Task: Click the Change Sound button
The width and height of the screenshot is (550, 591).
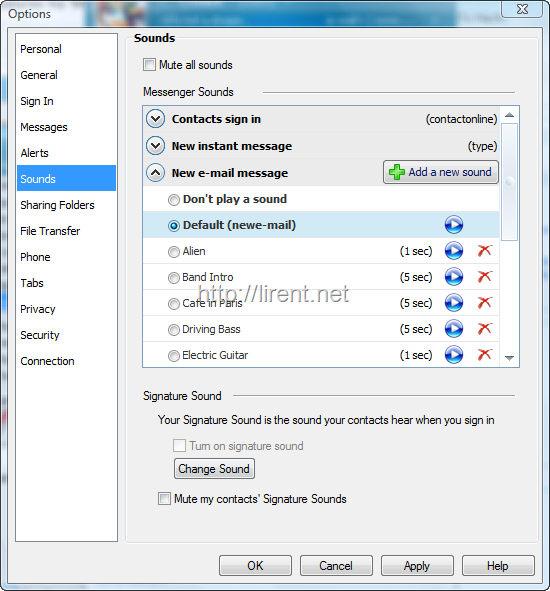Action: [x=214, y=469]
